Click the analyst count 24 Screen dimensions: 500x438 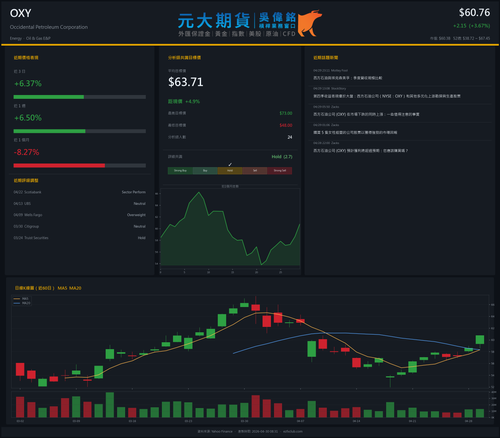pyautogui.click(x=290, y=137)
